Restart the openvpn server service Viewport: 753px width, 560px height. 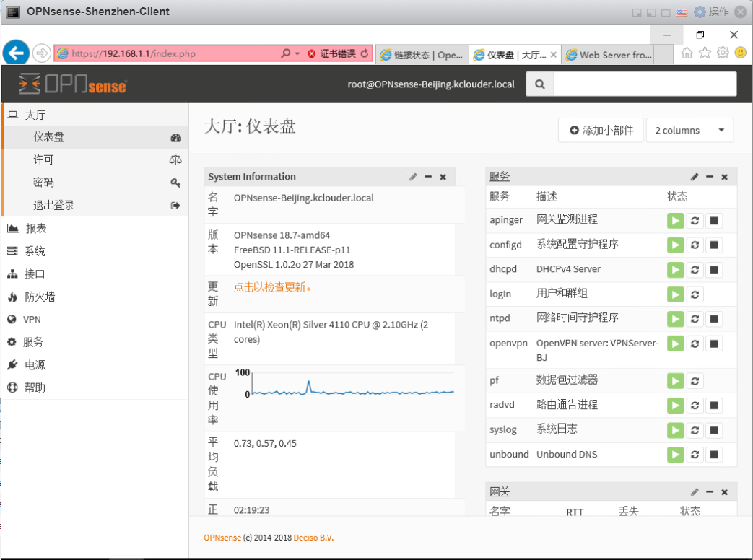pyautogui.click(x=695, y=344)
